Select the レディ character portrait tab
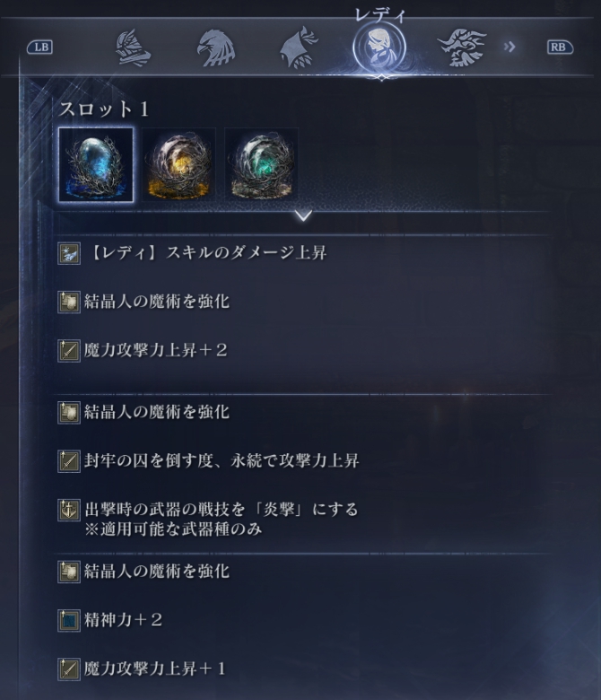Viewport: 601px width, 700px height. [379, 47]
